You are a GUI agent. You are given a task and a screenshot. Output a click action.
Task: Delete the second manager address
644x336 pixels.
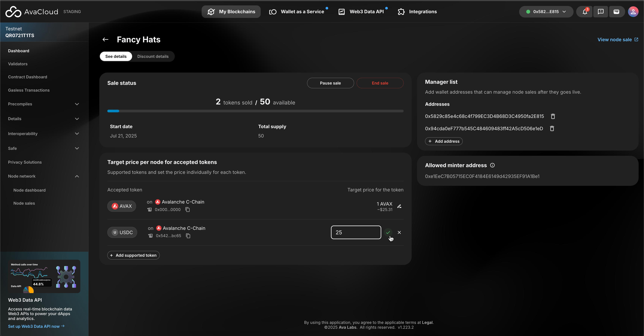click(552, 128)
